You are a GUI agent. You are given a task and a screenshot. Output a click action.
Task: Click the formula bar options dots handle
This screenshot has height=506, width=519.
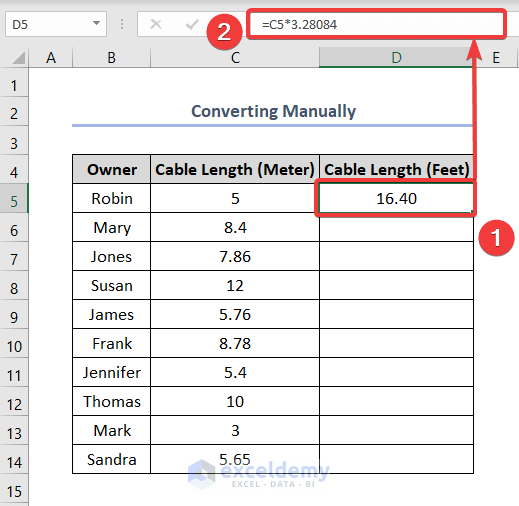122,24
